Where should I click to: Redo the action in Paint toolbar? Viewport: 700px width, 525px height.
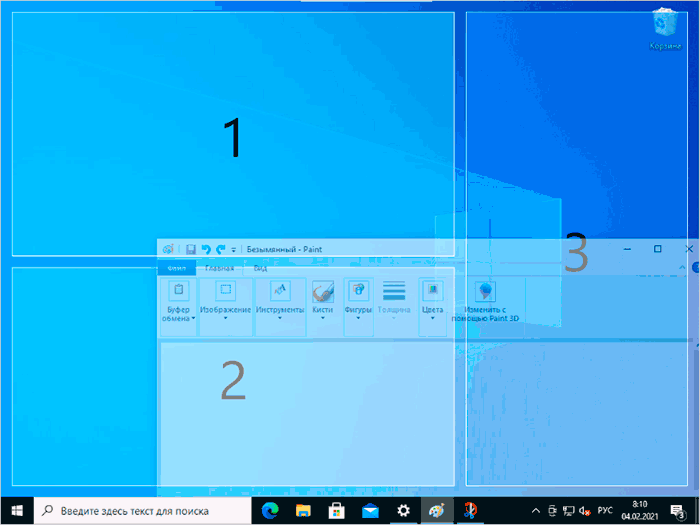pos(221,249)
